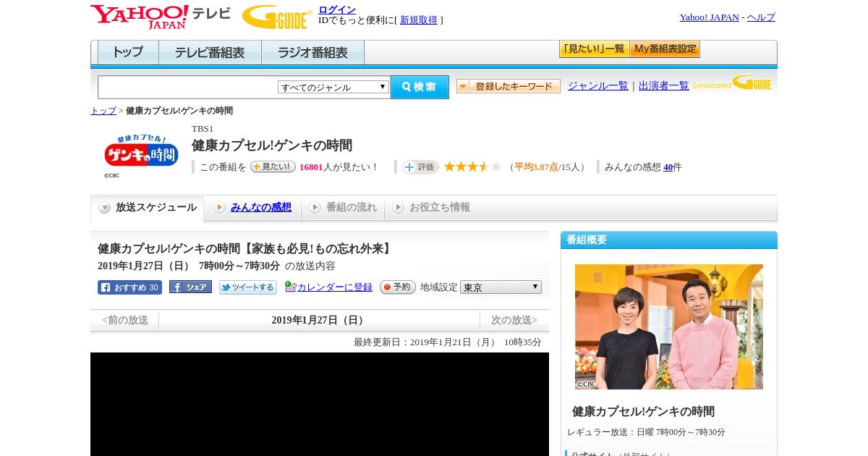
Task: Click the black video player area
Action: [x=320, y=404]
